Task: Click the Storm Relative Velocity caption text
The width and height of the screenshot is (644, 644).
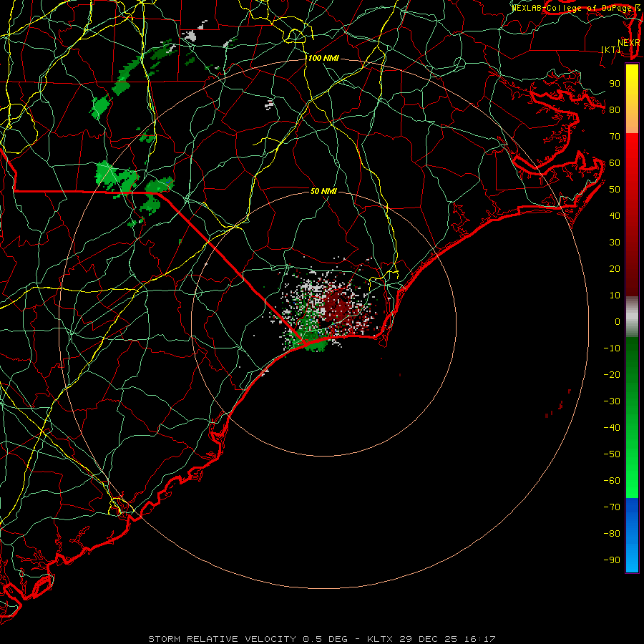Action: 321,639
